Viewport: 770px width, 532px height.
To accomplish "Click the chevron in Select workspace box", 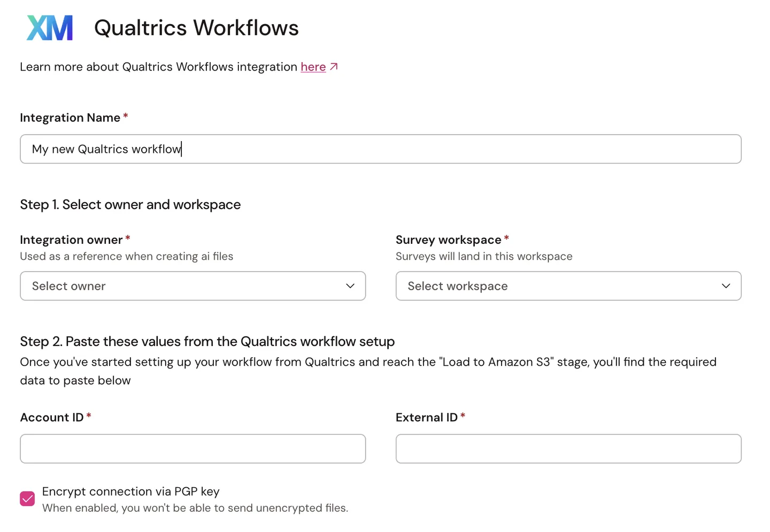I will (726, 286).
